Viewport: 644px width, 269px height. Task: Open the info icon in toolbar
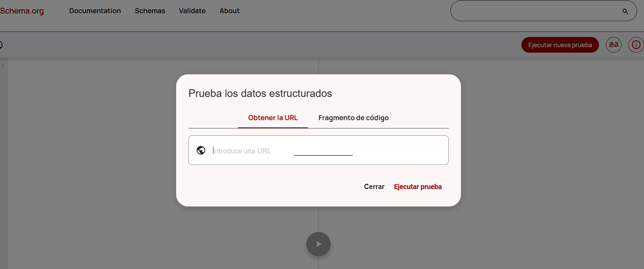tap(636, 45)
